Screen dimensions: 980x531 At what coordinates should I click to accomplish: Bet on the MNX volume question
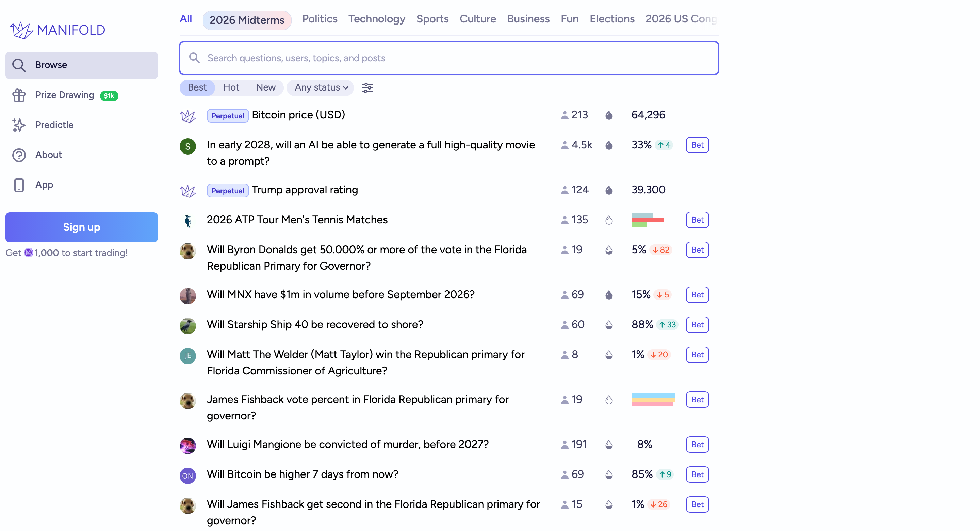pos(697,295)
